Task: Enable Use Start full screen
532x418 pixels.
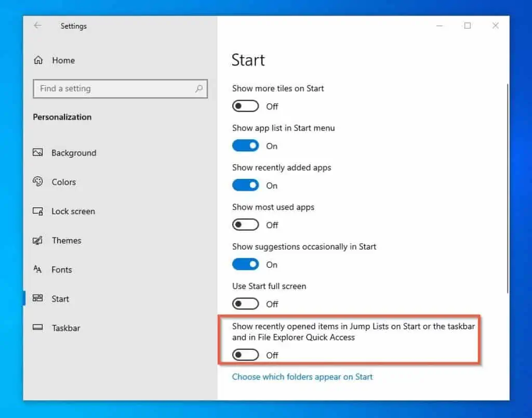Action: click(x=245, y=304)
